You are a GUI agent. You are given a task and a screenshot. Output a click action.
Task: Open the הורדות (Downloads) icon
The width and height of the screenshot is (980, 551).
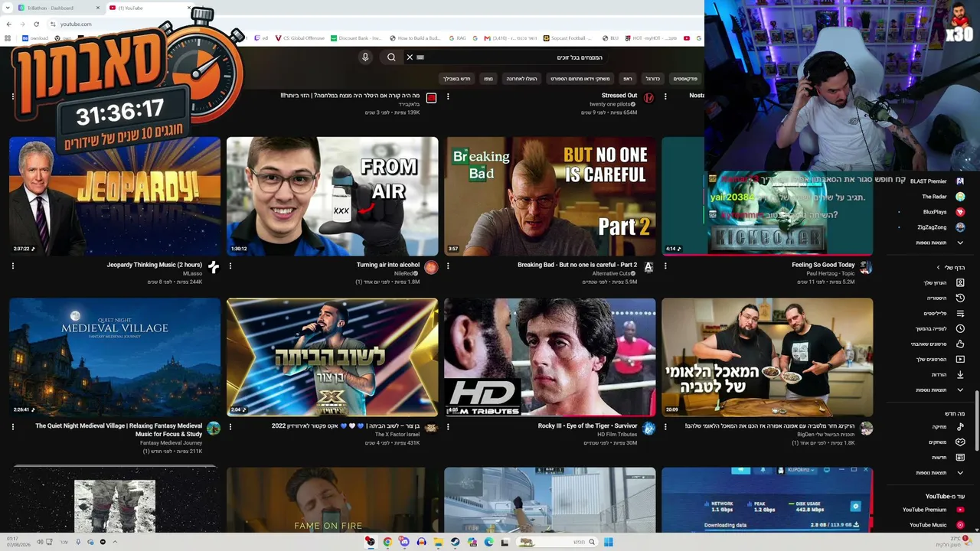coord(960,374)
